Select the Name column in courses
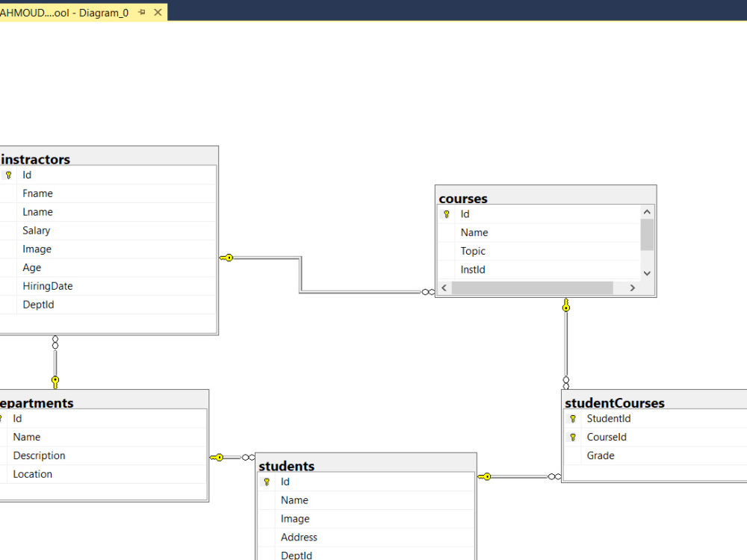 pos(539,232)
